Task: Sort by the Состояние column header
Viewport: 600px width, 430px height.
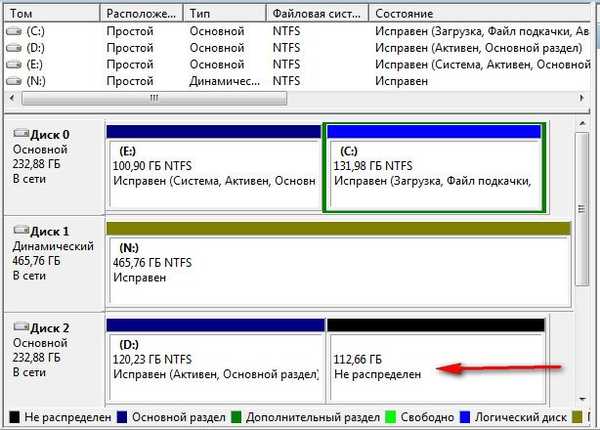Action: [x=480, y=13]
